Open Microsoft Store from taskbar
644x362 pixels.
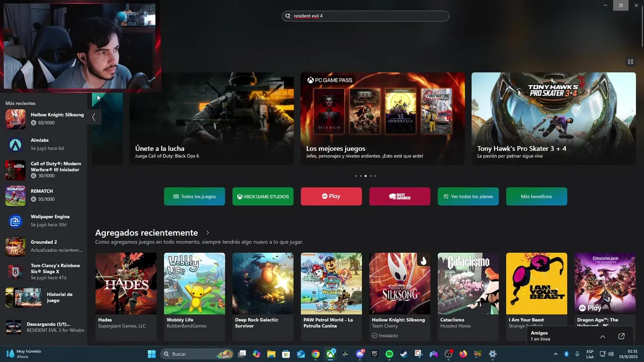pos(286,354)
